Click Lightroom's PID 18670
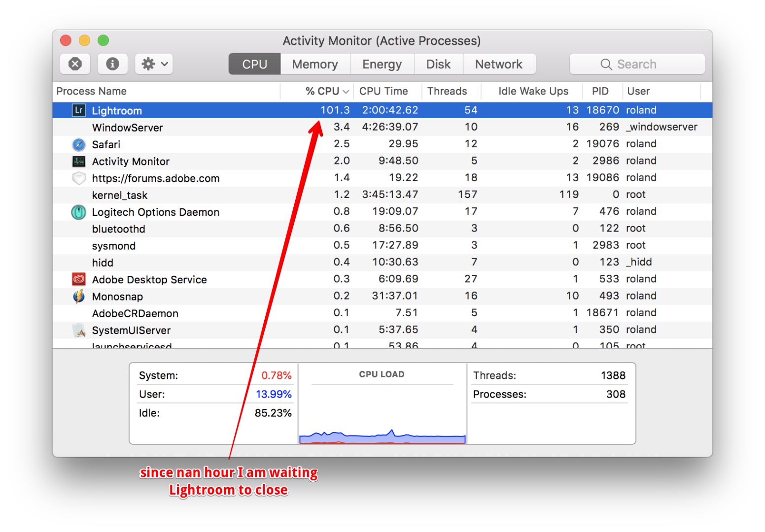Screen dimensions: 765x532 pyautogui.click(x=602, y=110)
